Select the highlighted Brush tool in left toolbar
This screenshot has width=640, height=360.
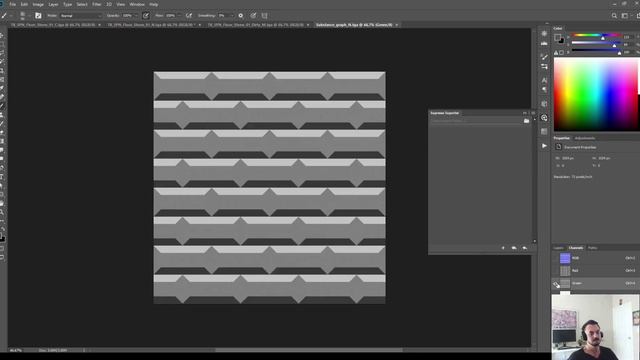point(2,106)
